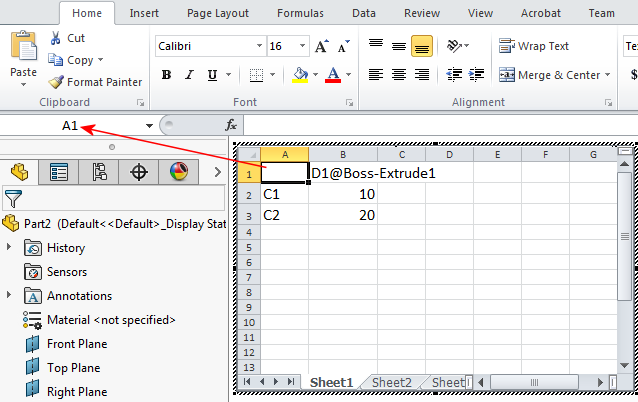The width and height of the screenshot is (638, 402).
Task: Open the Merge & Center dropdown arrow
Action: tap(608, 75)
